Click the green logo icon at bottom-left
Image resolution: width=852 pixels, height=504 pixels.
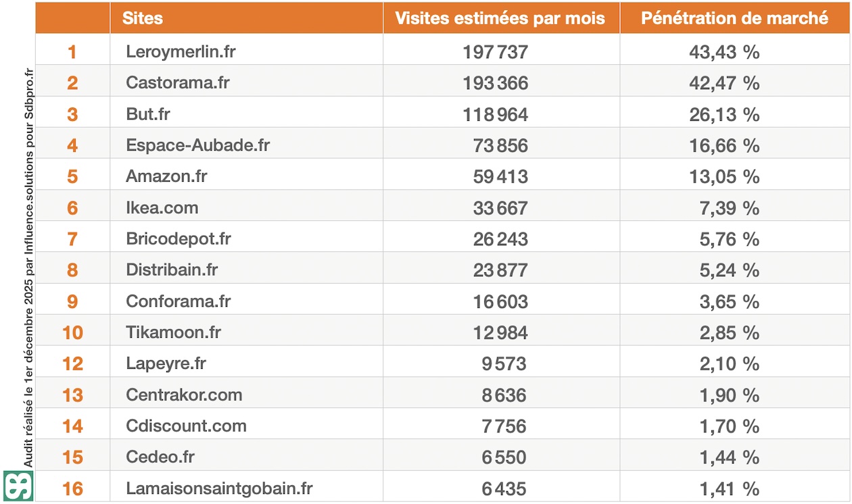(17, 486)
